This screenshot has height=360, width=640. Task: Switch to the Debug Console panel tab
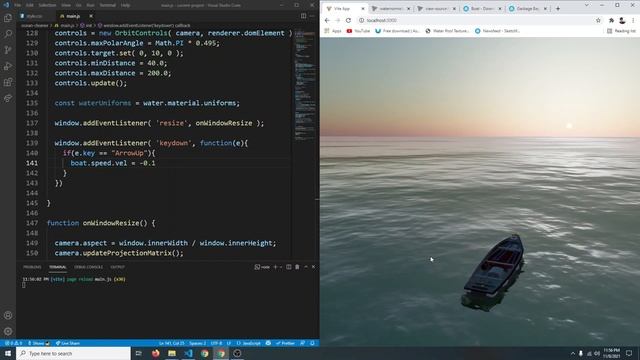(89, 267)
